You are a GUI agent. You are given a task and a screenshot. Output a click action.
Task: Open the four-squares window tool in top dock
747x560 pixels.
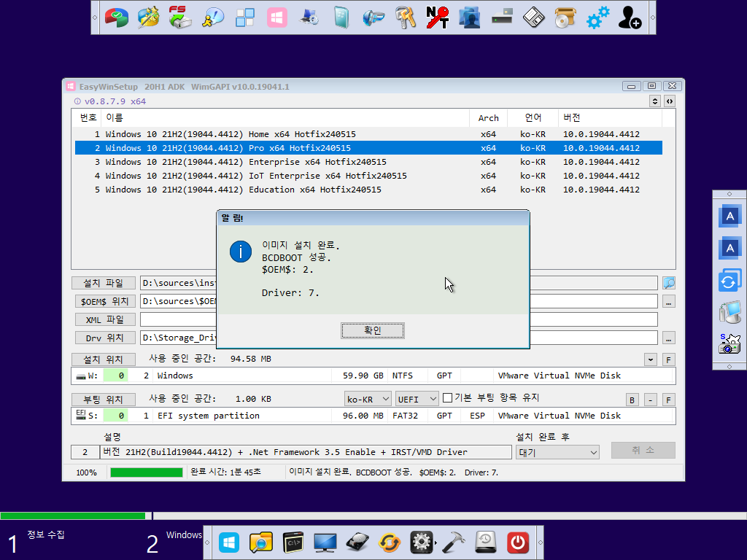pos(245,17)
